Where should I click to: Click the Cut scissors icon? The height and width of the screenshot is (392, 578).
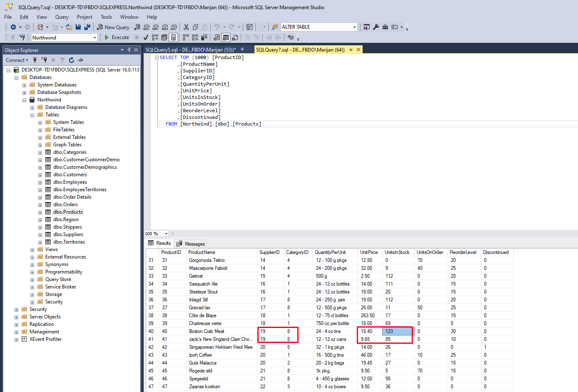(x=186, y=27)
